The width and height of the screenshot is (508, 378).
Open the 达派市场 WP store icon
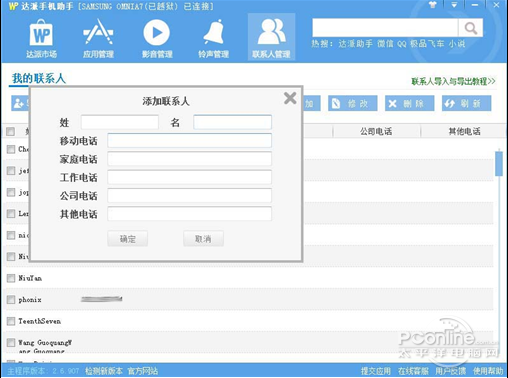pos(41,38)
